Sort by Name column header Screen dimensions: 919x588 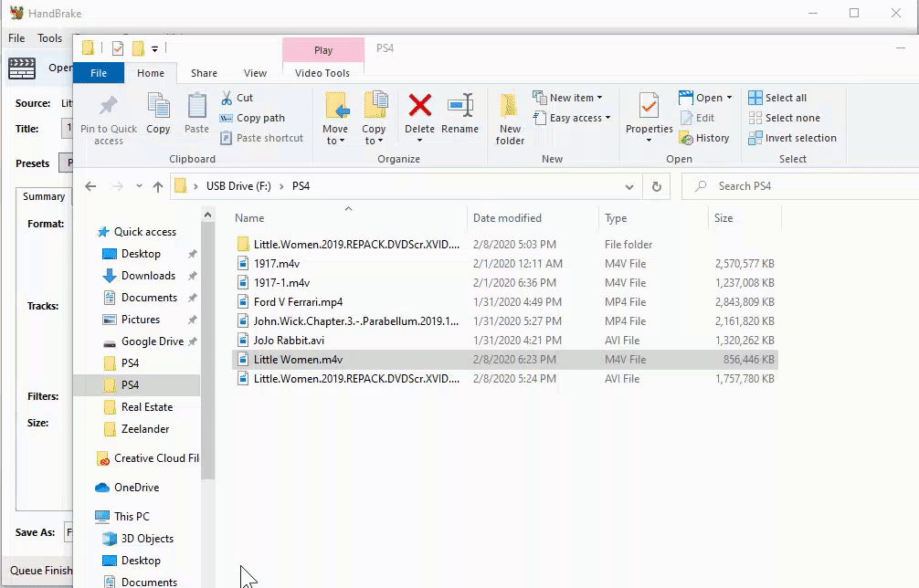(x=349, y=218)
